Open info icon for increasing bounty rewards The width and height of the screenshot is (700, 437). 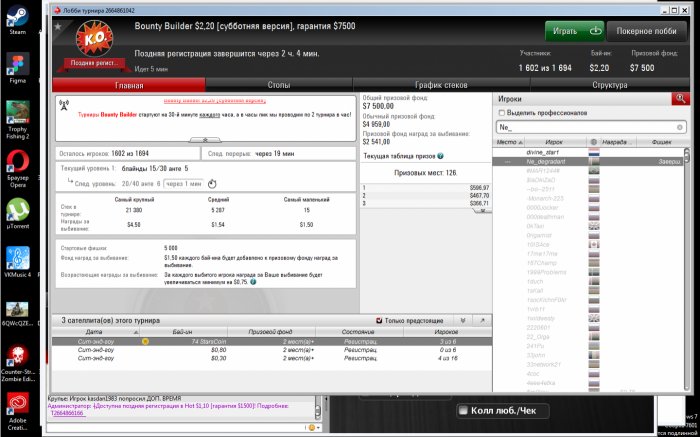point(253,282)
